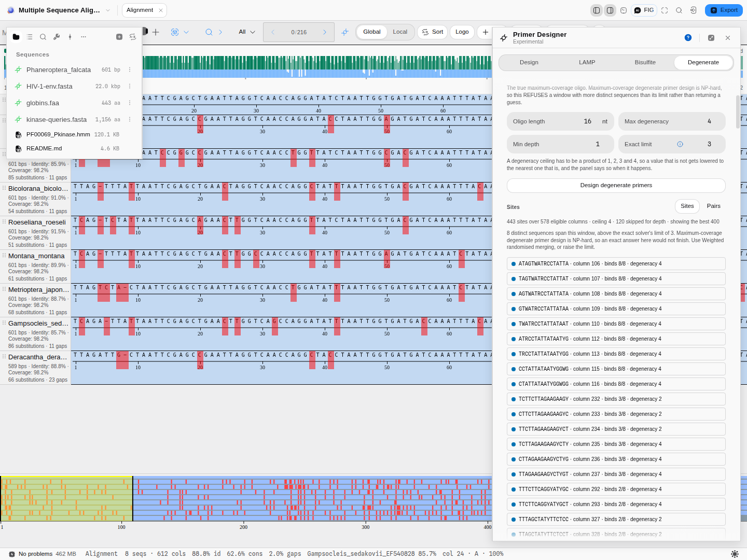Switch to the Bisulfite tab
Image resolution: width=747 pixels, height=560 pixels.
click(x=645, y=63)
